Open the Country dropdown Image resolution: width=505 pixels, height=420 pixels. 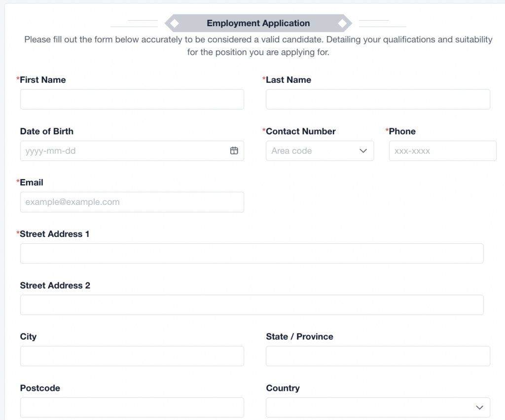pos(378,408)
